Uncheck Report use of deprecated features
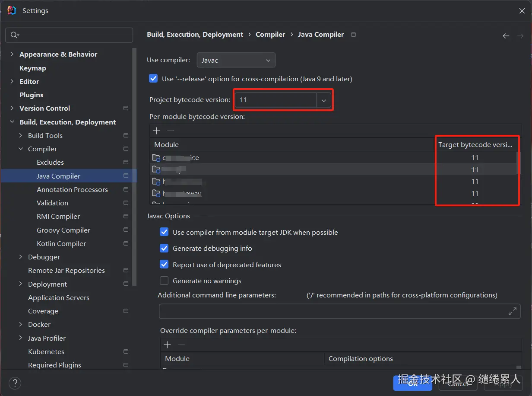This screenshot has height=396, width=532. point(164,265)
